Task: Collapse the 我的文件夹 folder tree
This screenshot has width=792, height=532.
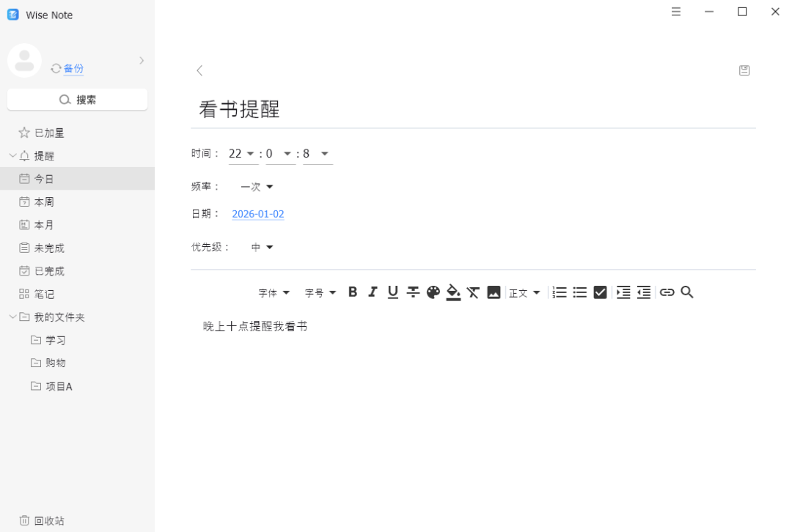Action: point(12,317)
